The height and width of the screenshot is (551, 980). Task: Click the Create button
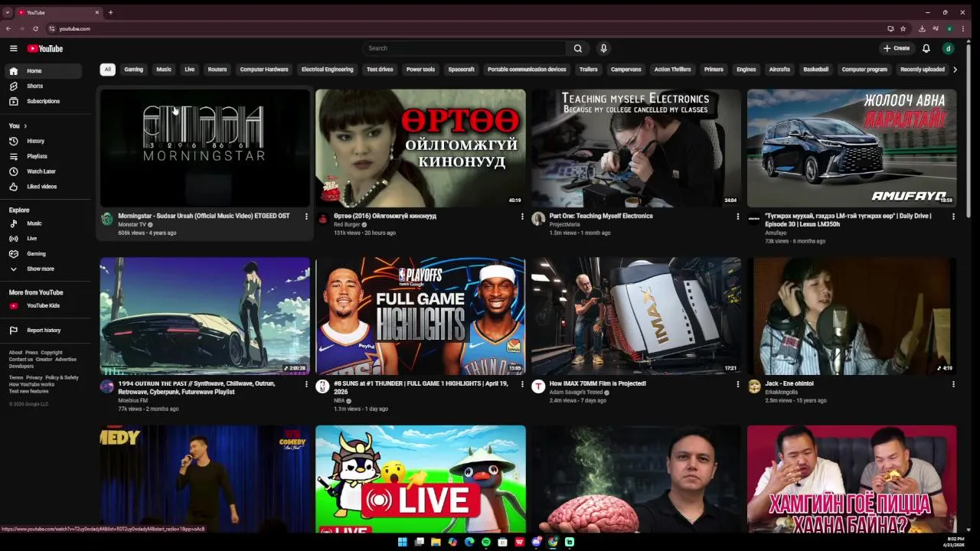[897, 48]
